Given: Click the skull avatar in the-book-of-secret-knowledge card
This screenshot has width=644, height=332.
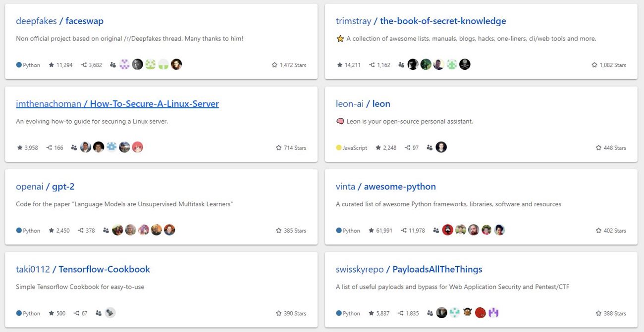Looking at the screenshot, I should coord(464,64).
